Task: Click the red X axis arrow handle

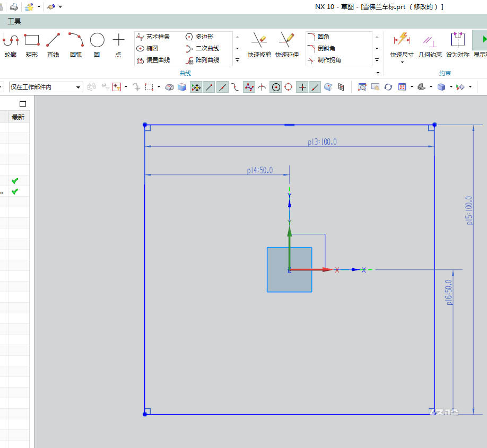Action: [x=327, y=269]
